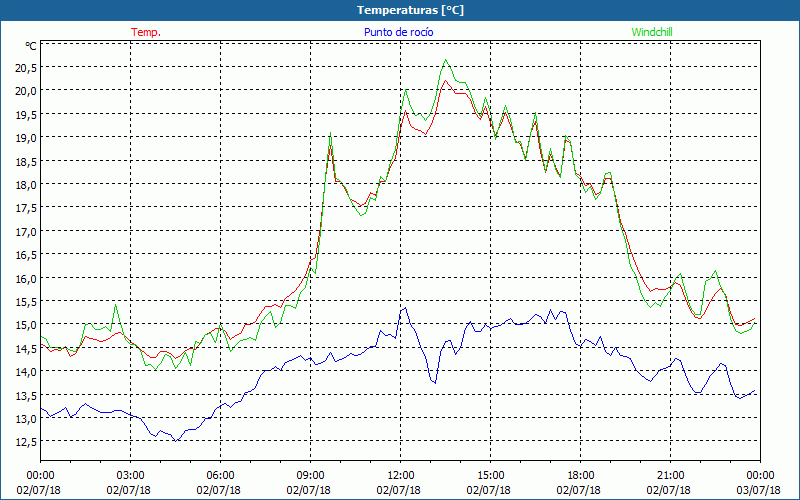Click the 18,0 y-axis tick label
800x500 pixels.
point(25,184)
